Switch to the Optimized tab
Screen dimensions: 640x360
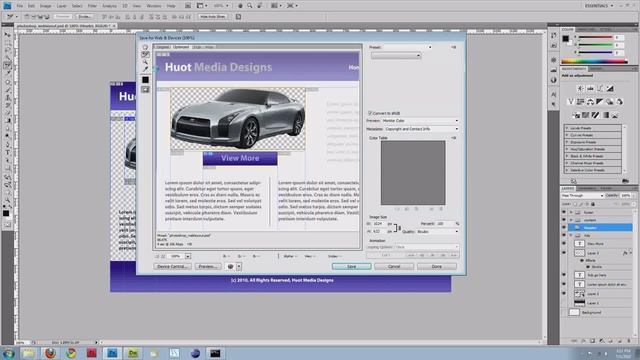pos(181,47)
